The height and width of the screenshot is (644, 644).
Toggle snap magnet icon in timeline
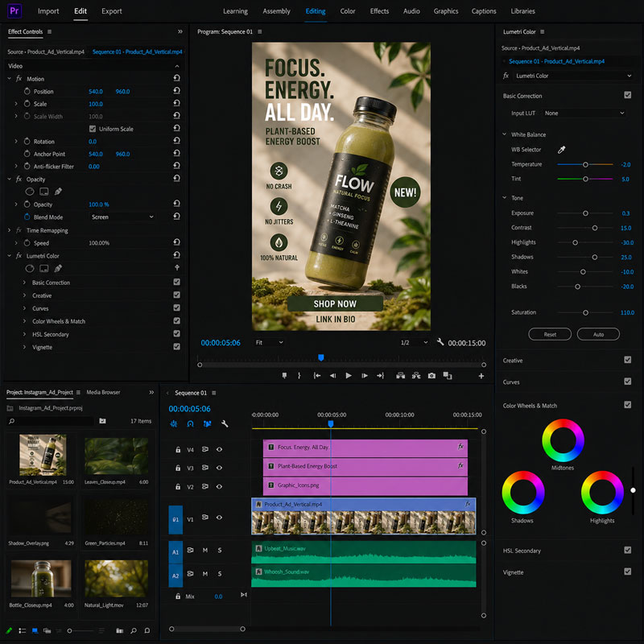click(190, 423)
